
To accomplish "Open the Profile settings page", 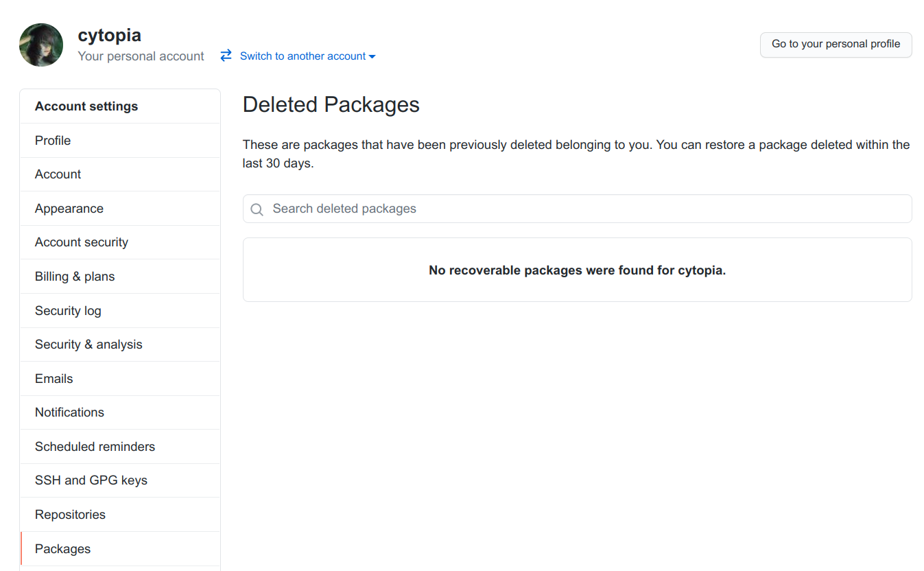I will [x=53, y=141].
